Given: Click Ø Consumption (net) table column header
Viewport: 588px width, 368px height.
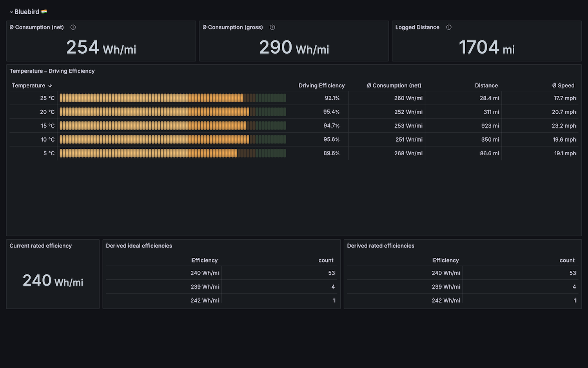Looking at the screenshot, I should pos(394,86).
